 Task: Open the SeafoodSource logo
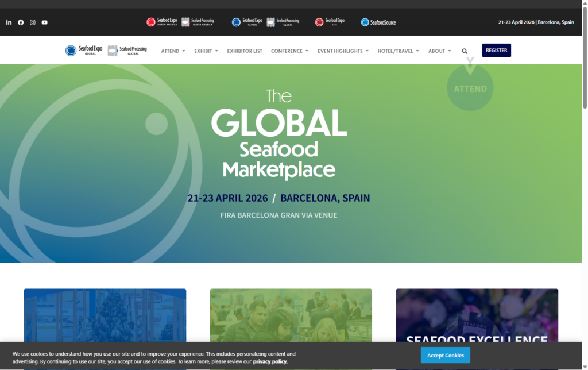click(378, 22)
